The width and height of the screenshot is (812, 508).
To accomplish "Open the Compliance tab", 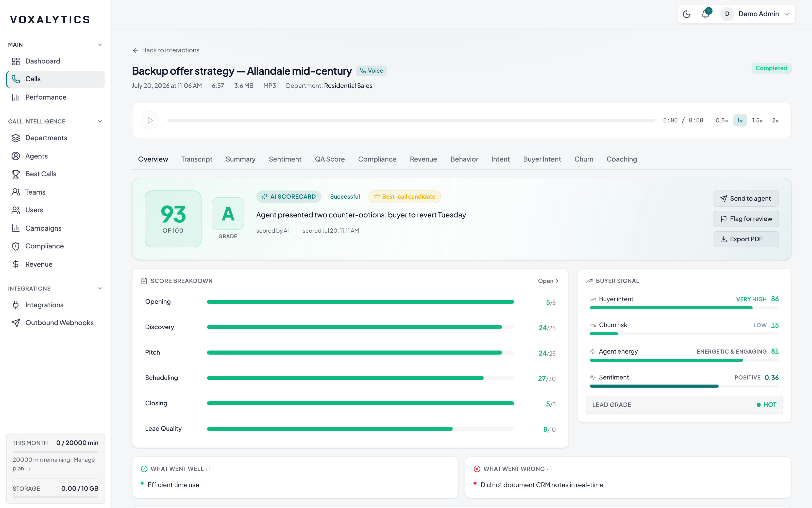I will pyautogui.click(x=377, y=159).
